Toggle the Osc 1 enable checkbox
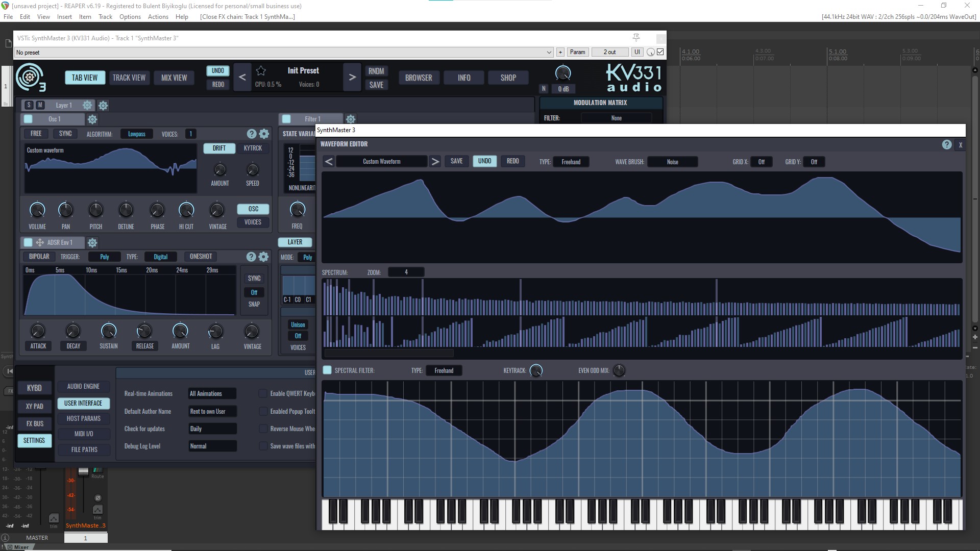 [x=29, y=119]
